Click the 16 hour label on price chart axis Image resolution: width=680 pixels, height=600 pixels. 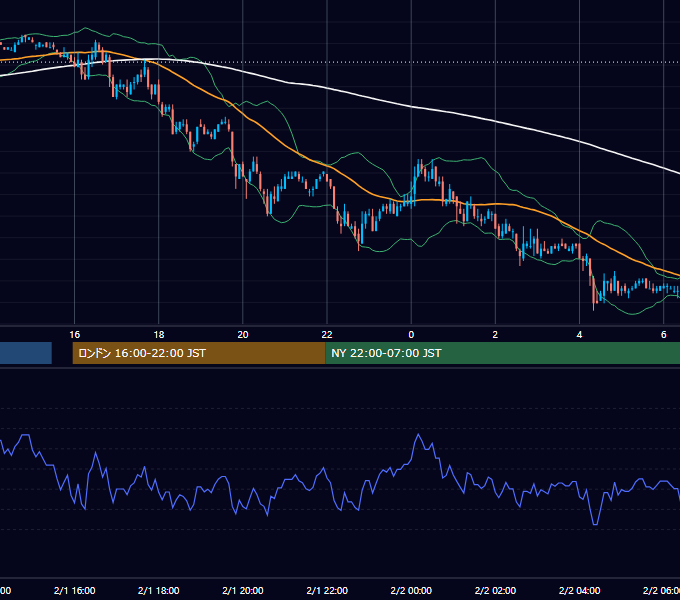pos(75,335)
